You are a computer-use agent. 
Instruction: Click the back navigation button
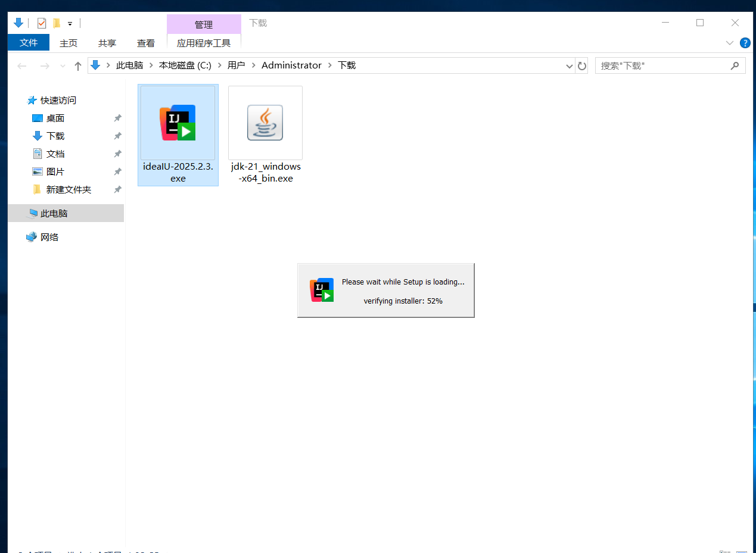(x=22, y=65)
